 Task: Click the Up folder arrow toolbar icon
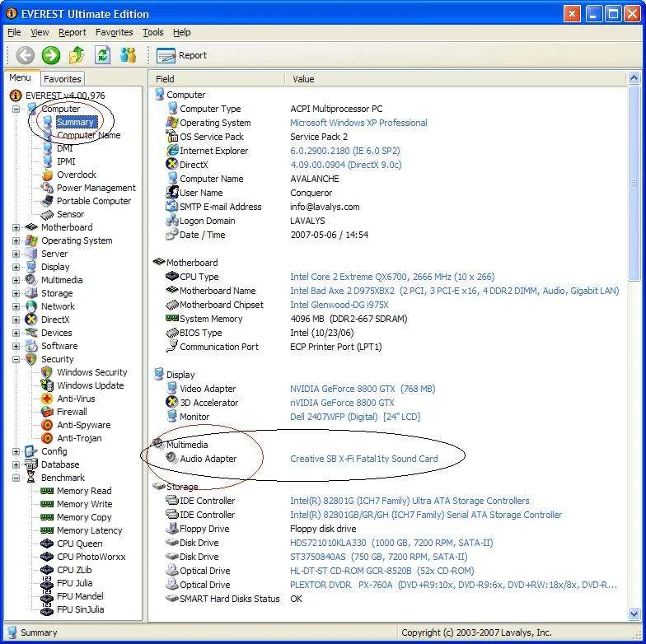click(77, 55)
